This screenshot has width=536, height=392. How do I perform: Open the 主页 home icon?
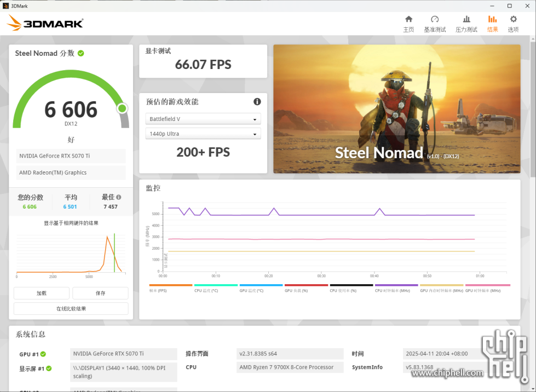(408, 19)
